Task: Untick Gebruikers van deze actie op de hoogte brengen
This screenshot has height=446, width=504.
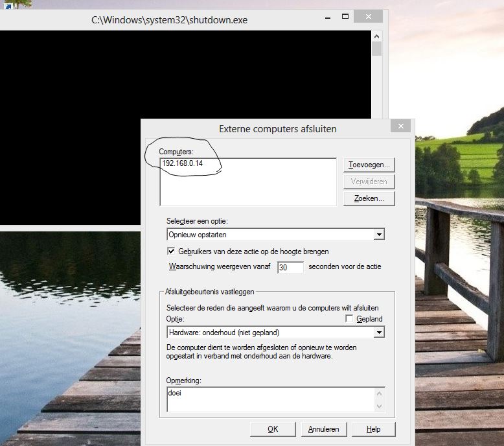Action: (171, 251)
